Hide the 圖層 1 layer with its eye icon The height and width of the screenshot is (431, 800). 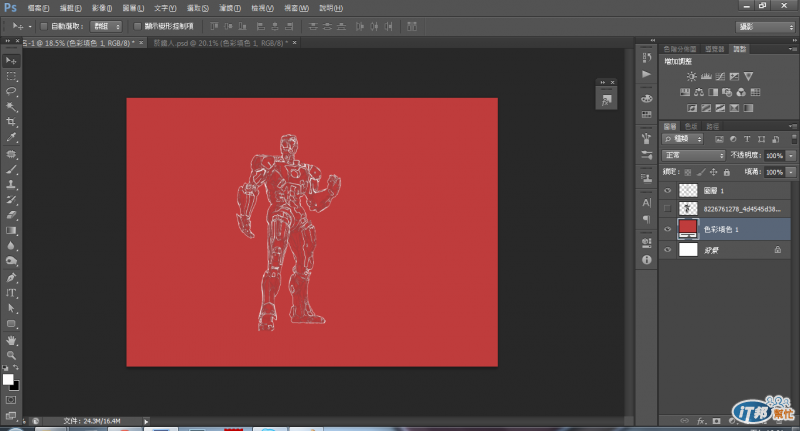[668, 189]
